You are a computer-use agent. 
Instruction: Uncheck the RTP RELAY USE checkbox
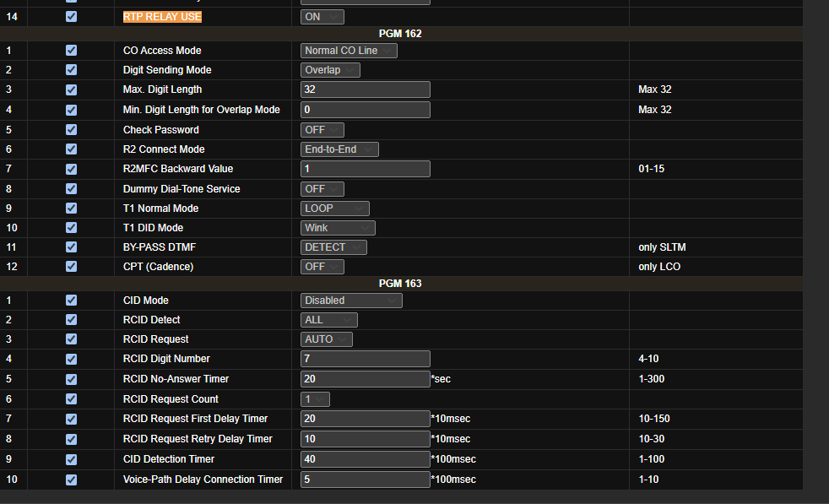coord(71,17)
